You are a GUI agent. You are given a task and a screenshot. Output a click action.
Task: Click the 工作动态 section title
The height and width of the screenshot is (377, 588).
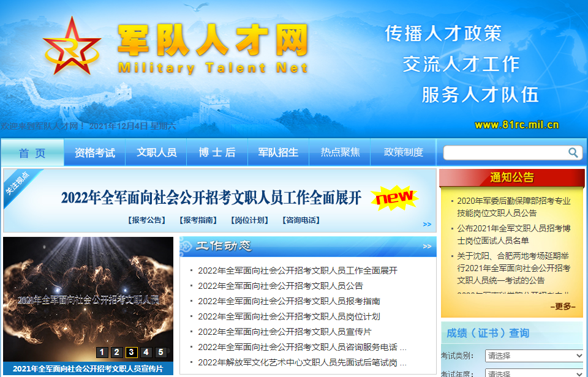pos(224,246)
